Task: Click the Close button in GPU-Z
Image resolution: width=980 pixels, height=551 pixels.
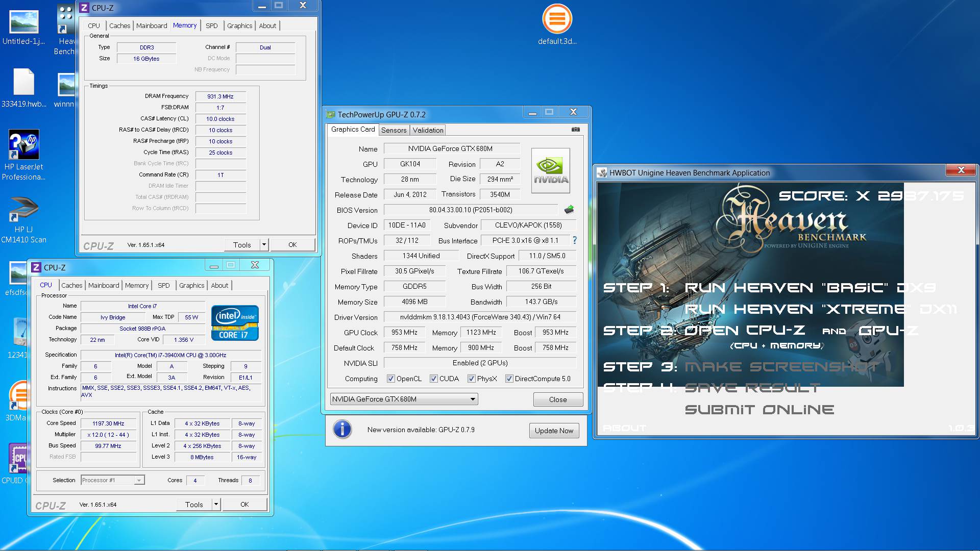Action: [x=558, y=399]
